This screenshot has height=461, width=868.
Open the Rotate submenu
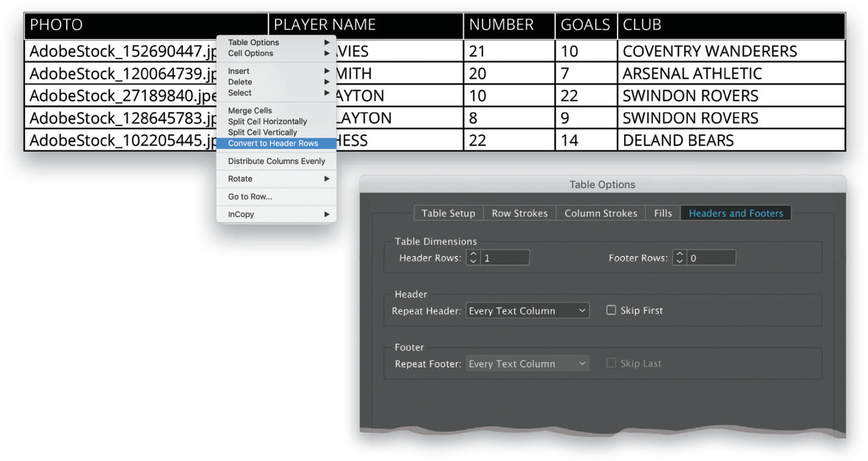coord(276,179)
